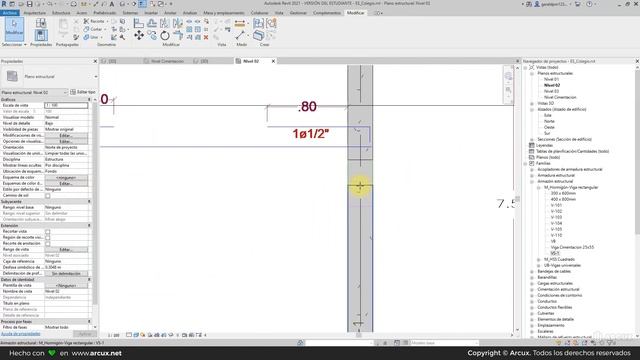This screenshot has height=360, width=640.
Task: Collapse the Extensión properties section
Action: (89, 225)
